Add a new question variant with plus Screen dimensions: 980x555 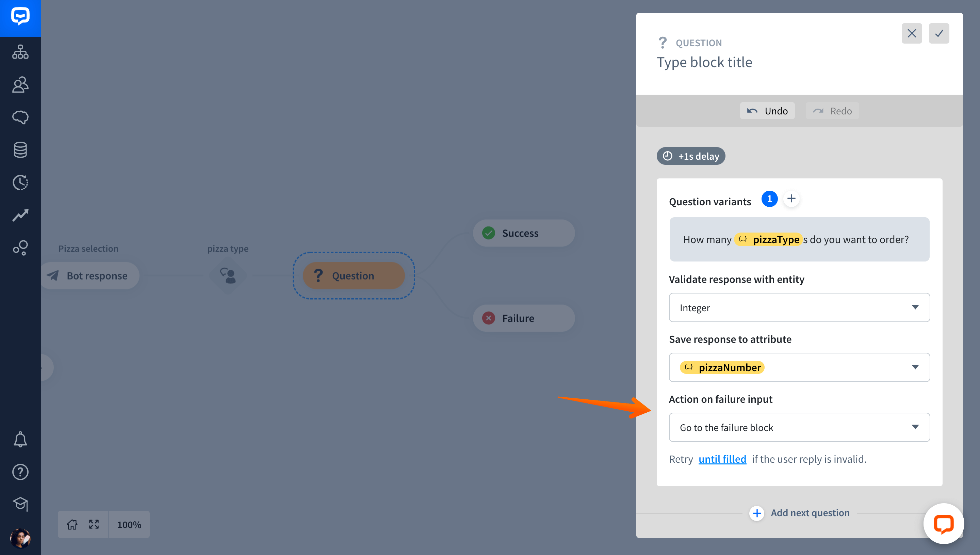(791, 199)
